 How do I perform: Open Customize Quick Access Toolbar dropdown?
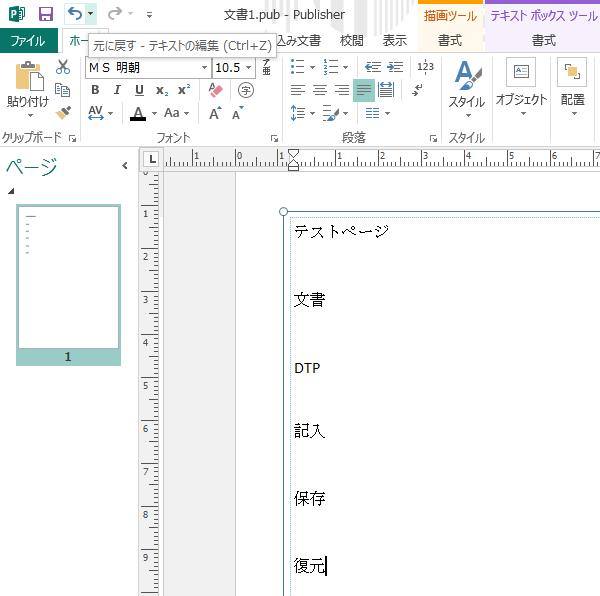(x=149, y=15)
